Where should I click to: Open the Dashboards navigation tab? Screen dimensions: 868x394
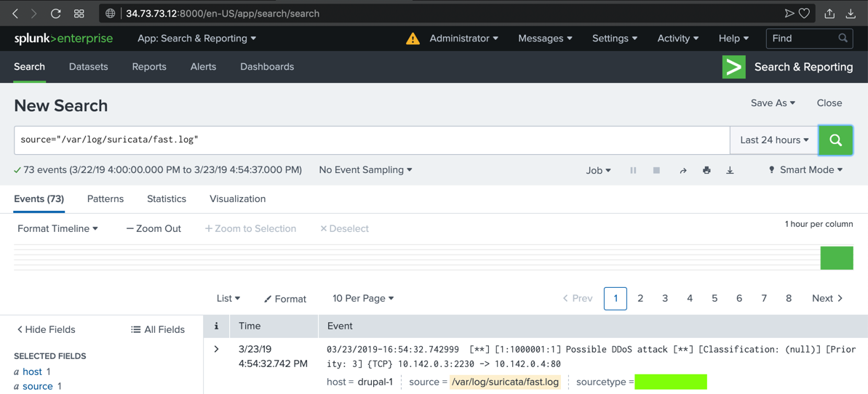267,67
